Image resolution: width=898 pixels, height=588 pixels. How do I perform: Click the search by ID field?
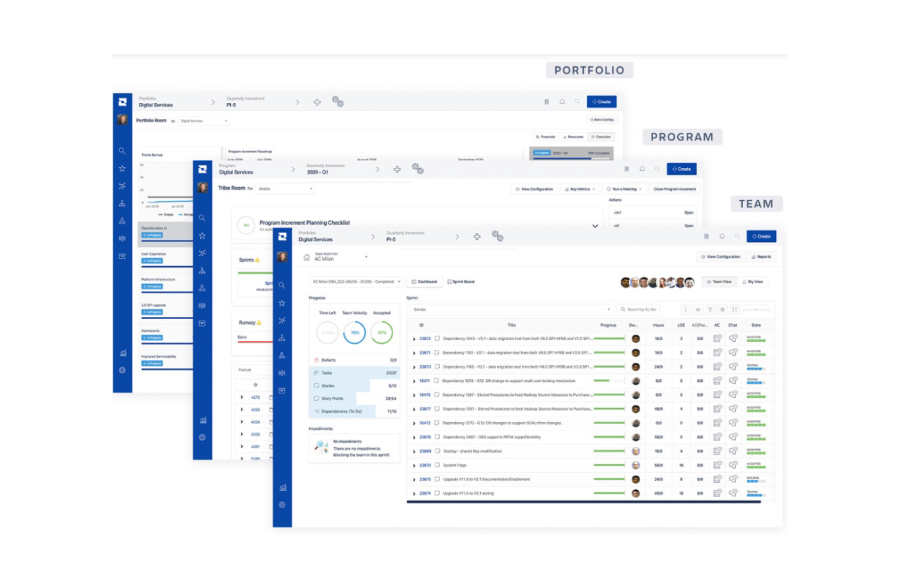coord(639,309)
